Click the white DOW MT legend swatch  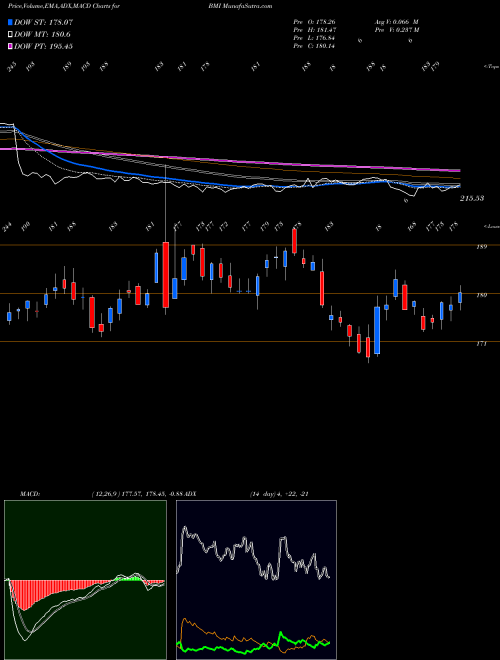(11, 34)
